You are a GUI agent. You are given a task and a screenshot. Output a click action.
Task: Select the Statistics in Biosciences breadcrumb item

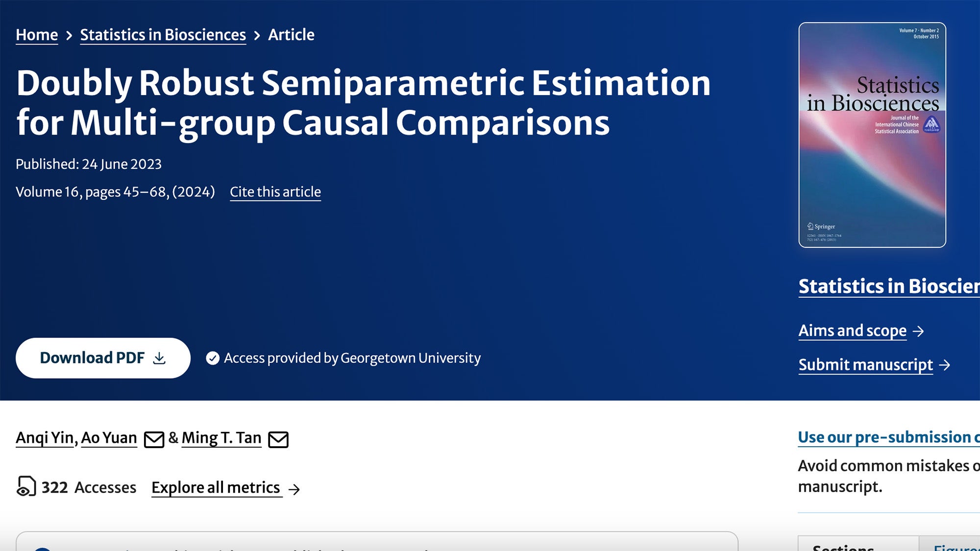pos(163,35)
